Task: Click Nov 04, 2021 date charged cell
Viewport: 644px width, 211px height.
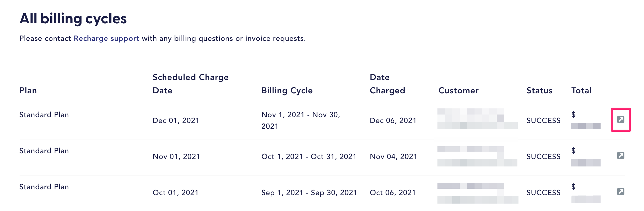Action: (x=393, y=157)
